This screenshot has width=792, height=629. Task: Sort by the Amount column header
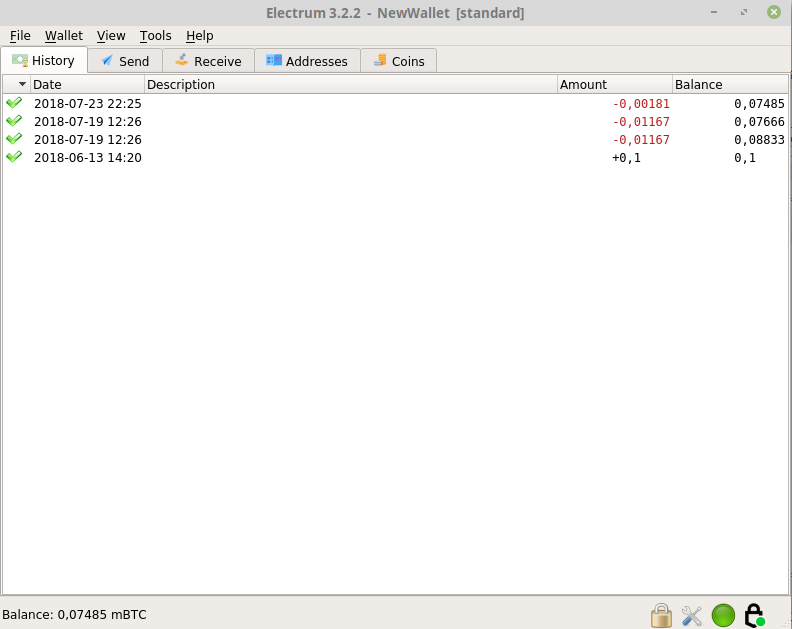click(x=615, y=84)
